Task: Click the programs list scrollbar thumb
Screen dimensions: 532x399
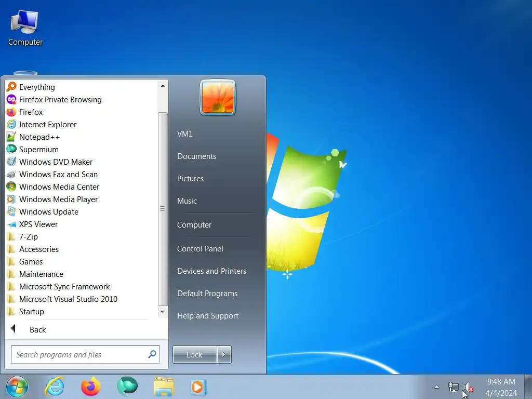Action: coord(163,209)
